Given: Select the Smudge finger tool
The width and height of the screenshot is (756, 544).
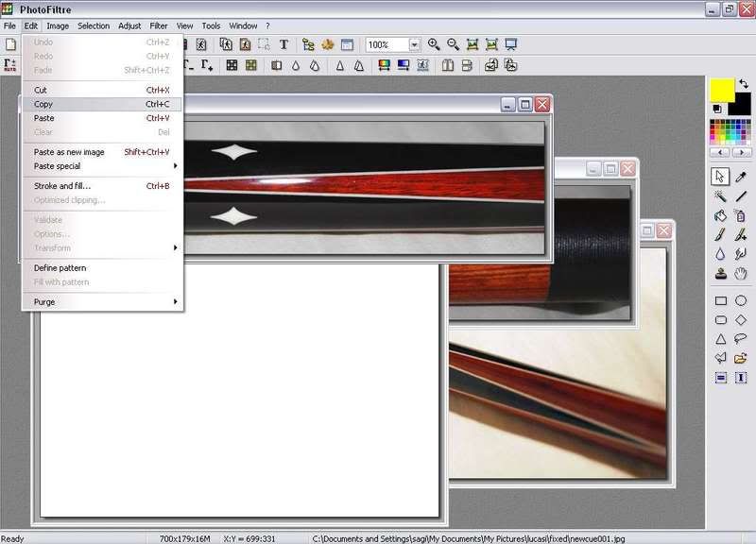Looking at the screenshot, I should tap(741, 254).
